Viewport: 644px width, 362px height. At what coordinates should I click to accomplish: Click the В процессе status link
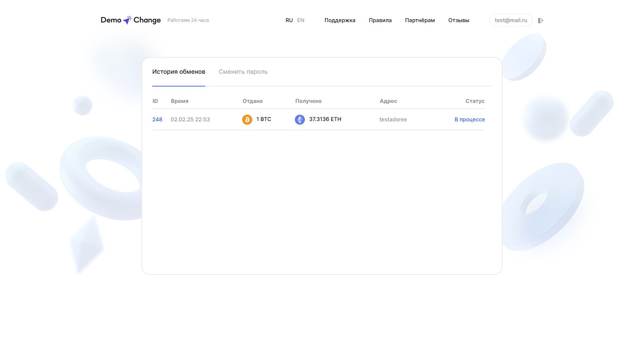469,120
